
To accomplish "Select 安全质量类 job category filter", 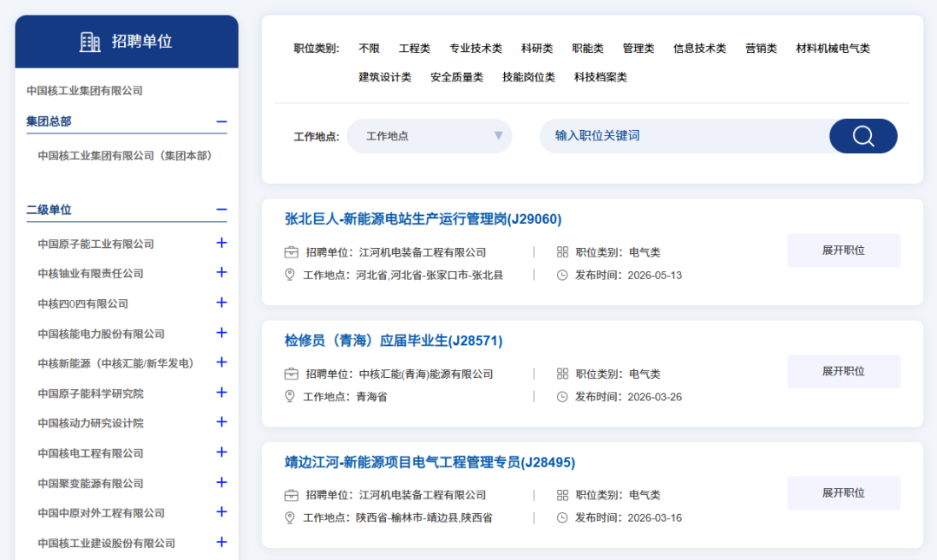I will tap(456, 77).
